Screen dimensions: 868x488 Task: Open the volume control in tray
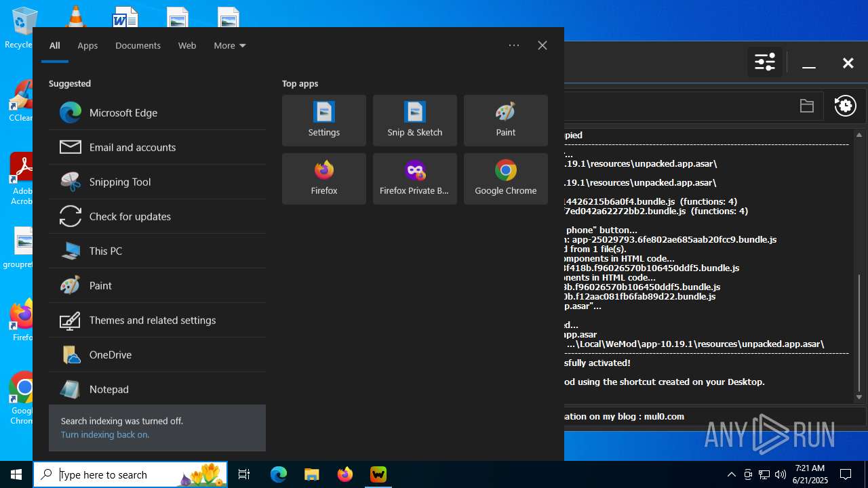(x=781, y=474)
